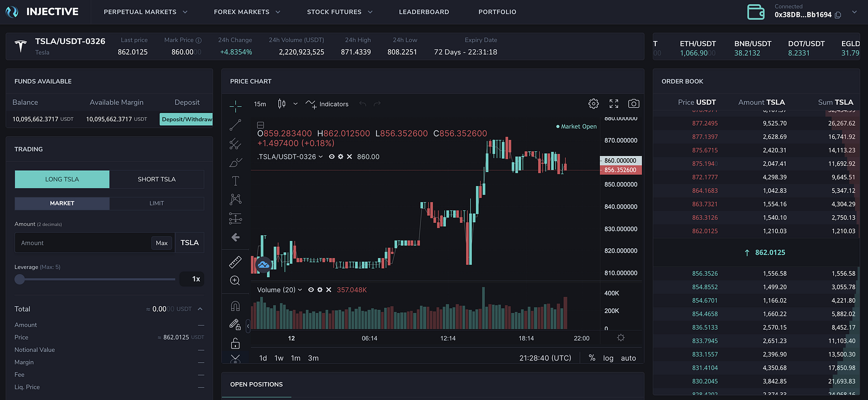Click the zoom in magnifier tool
Image resolution: width=868 pixels, height=400 pixels.
(x=235, y=280)
